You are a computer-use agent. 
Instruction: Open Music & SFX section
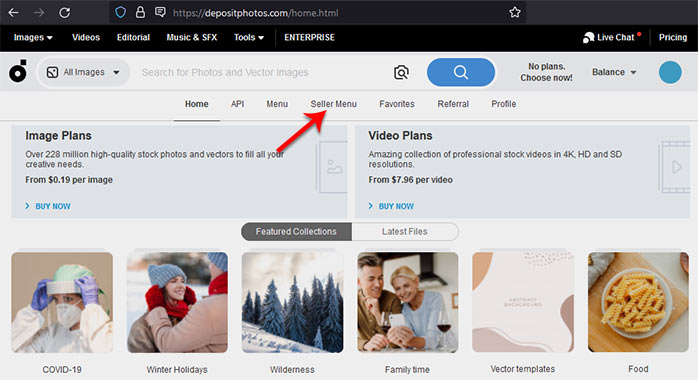(x=192, y=37)
